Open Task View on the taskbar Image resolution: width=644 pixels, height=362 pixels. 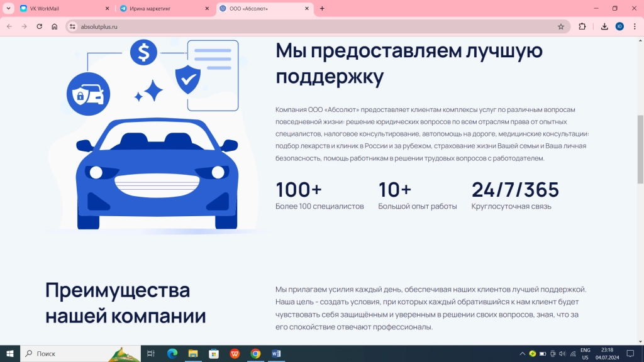151,353
